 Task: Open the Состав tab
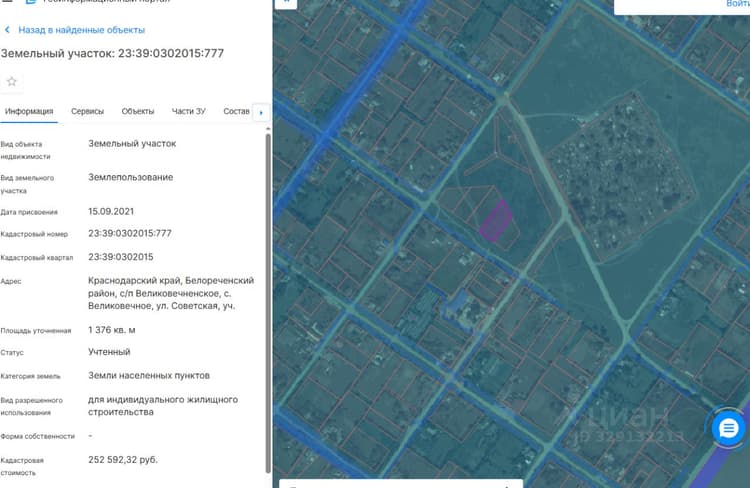coord(236,111)
